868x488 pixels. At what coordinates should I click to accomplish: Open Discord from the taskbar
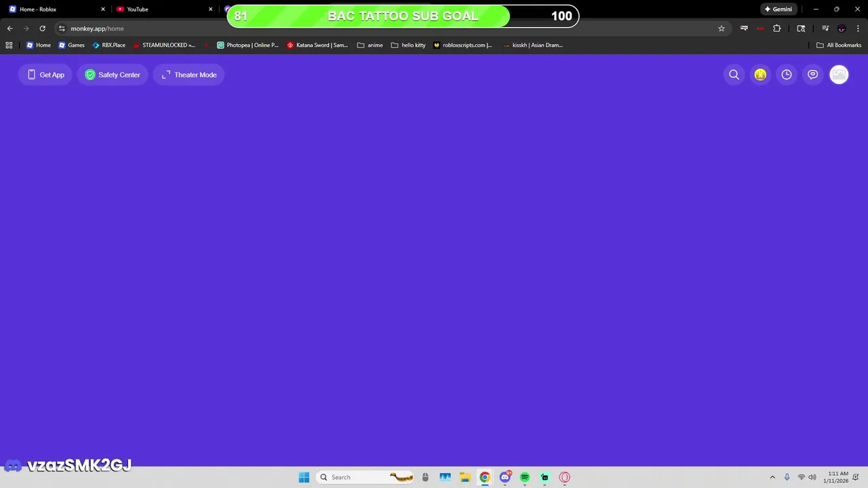(x=505, y=477)
